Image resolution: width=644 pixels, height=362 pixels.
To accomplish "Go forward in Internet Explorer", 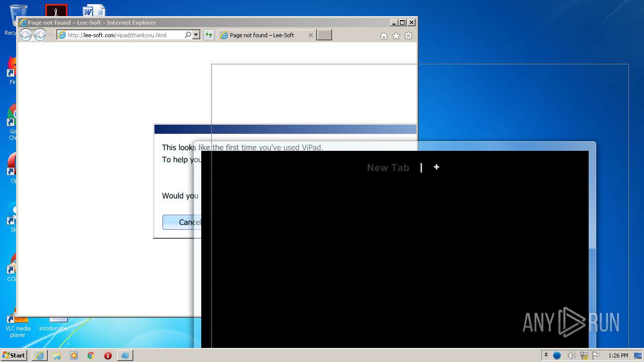I will (x=40, y=35).
